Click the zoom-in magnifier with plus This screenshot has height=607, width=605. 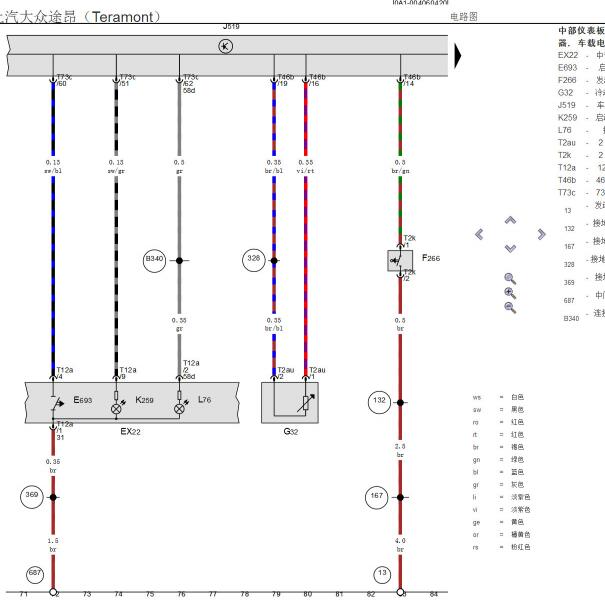(x=510, y=293)
